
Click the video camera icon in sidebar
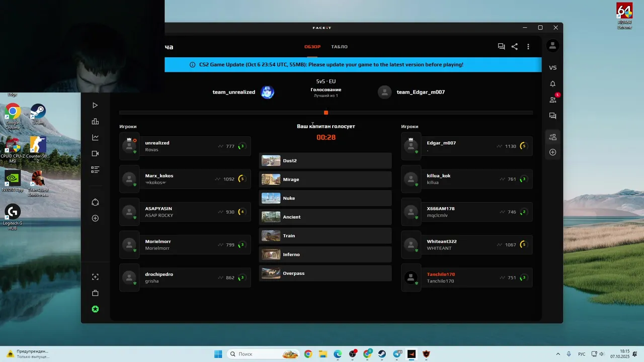click(95, 154)
